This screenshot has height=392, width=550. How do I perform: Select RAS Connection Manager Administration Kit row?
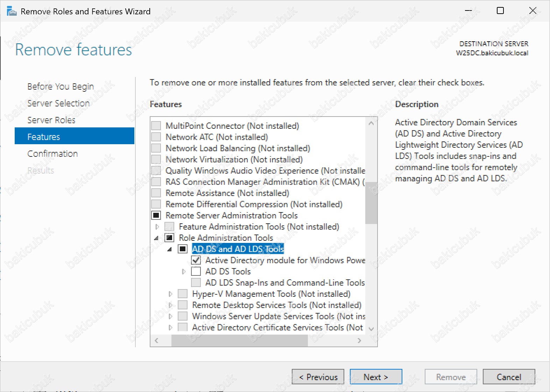(265, 182)
